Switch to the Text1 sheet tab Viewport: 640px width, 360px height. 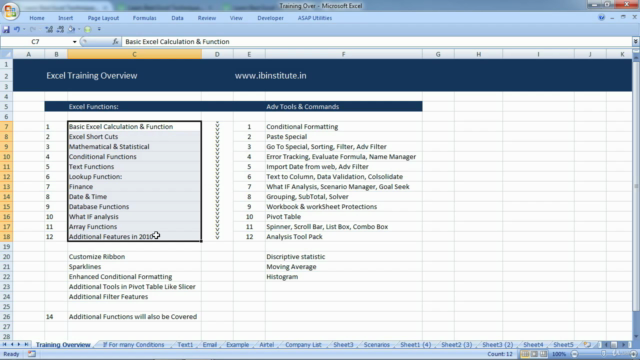click(x=185, y=344)
